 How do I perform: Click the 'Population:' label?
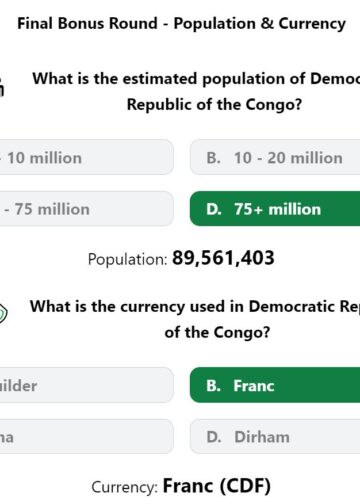(127, 259)
